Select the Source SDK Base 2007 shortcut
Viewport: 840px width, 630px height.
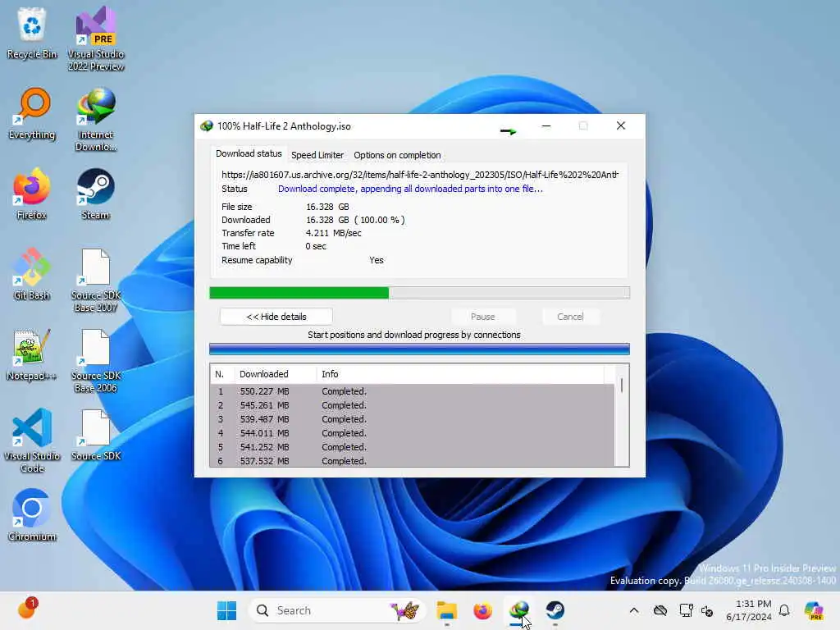tap(96, 280)
